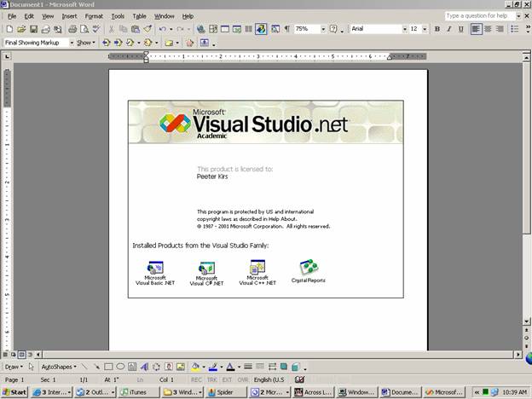
Task: Apply Fill Color with the paint bucket button
Action: click(195, 367)
